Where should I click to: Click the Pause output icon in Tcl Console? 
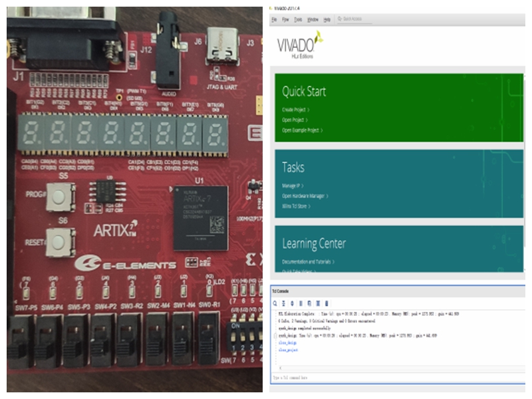click(301, 303)
